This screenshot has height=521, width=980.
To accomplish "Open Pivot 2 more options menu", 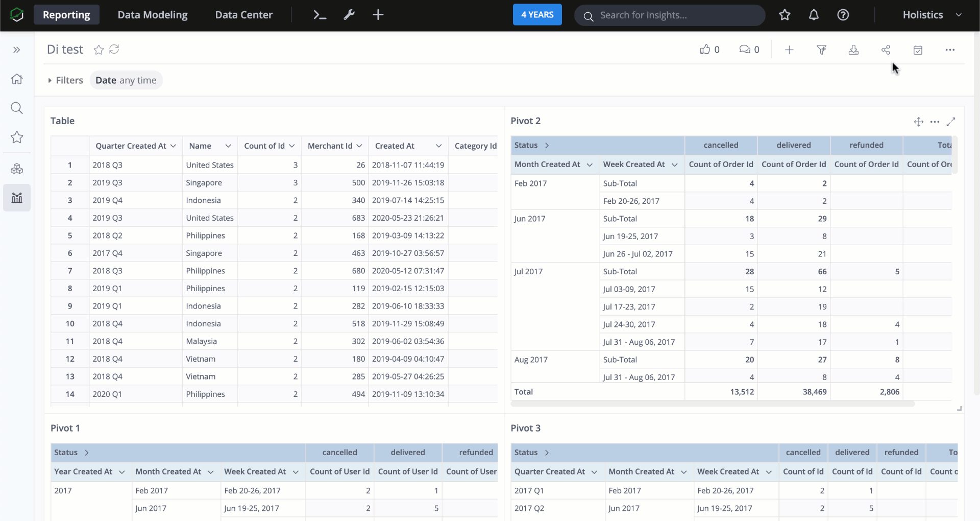I will [x=935, y=122].
